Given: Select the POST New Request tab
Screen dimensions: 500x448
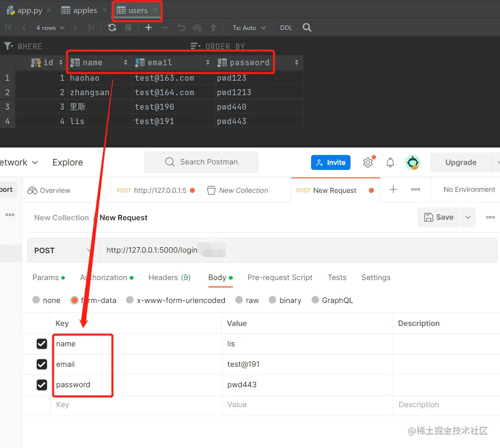Looking at the screenshot, I should pyautogui.click(x=335, y=190).
